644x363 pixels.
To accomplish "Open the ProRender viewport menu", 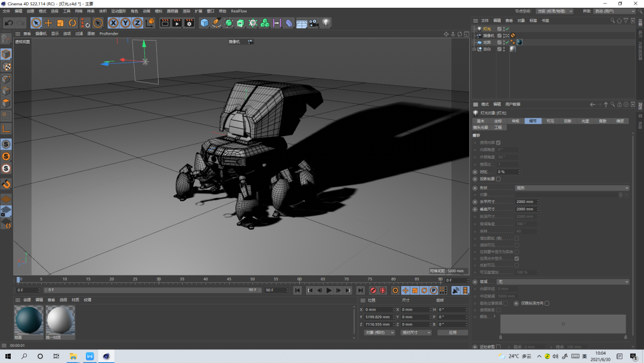I will (x=109, y=33).
